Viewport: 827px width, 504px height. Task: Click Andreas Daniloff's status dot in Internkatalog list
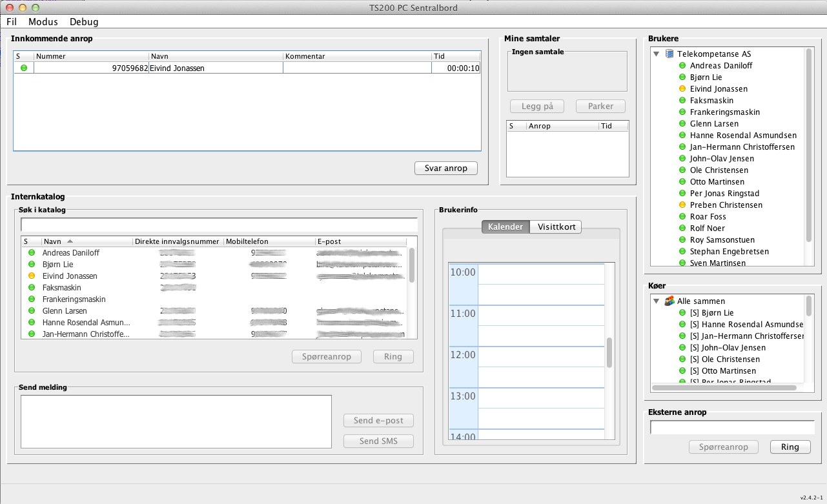(x=31, y=252)
